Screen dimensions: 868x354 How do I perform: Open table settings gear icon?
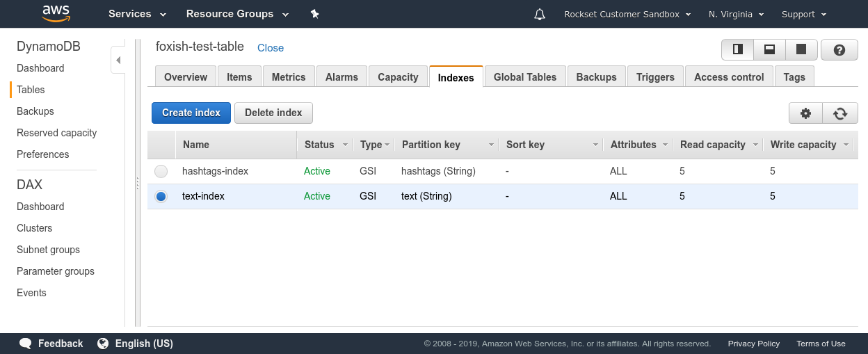[x=806, y=113]
